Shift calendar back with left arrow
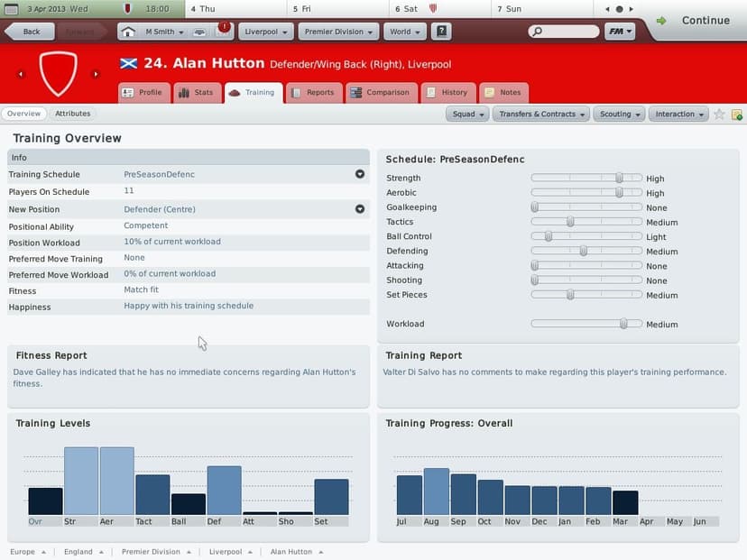Viewport: 747px width, 560px height. pos(607,9)
